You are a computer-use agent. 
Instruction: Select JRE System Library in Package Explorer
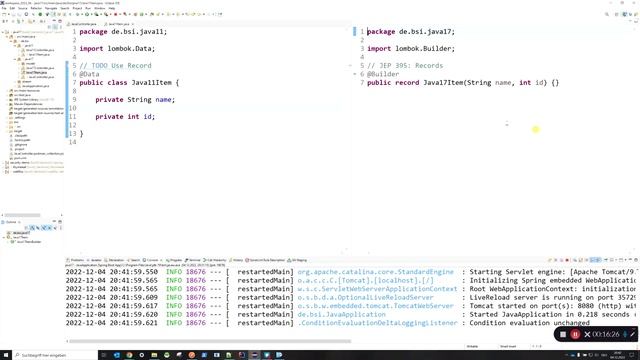(31, 100)
